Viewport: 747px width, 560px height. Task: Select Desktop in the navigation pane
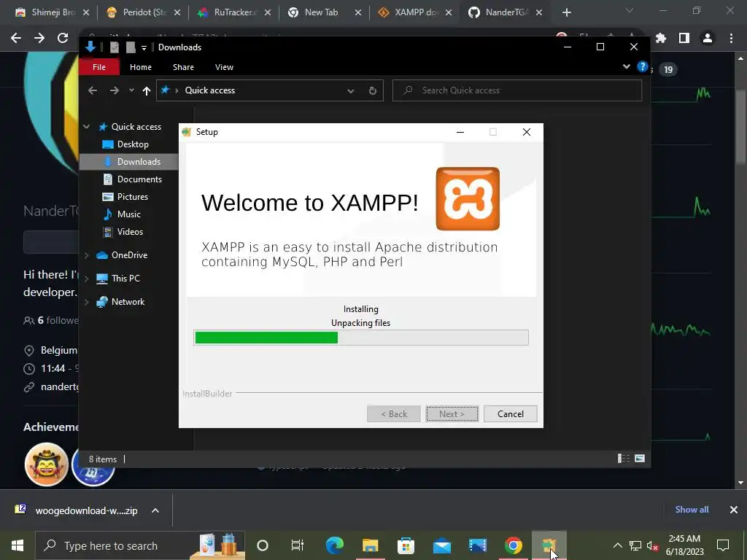click(x=133, y=144)
